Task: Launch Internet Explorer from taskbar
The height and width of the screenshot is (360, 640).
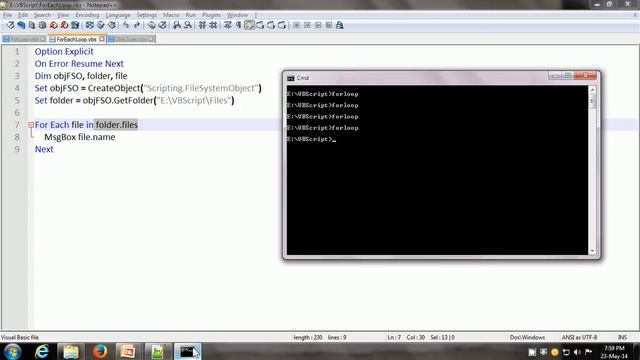Action: pos(42,351)
